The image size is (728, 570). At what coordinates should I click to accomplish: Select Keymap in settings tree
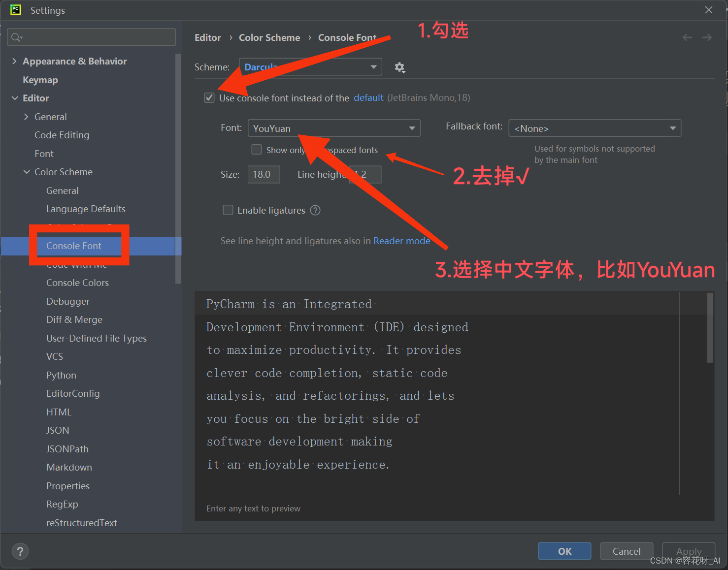tap(40, 80)
